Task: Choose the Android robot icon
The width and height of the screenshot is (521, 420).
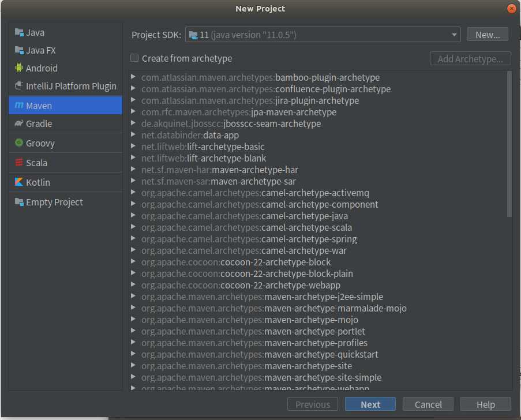Action: (19, 67)
